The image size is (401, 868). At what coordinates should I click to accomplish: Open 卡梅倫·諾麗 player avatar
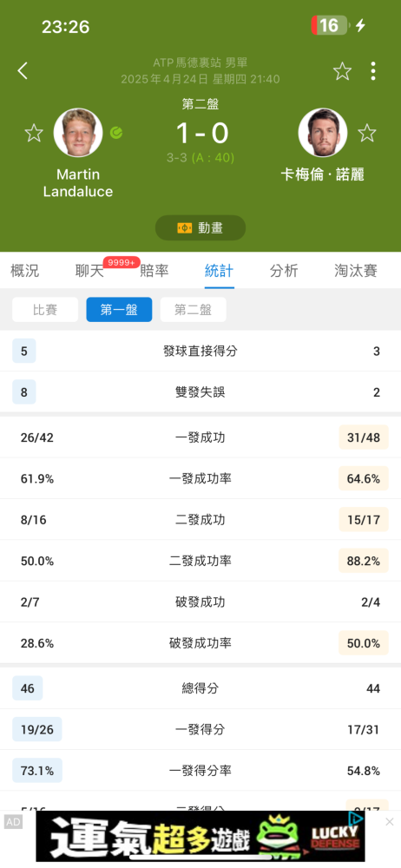coord(323,133)
